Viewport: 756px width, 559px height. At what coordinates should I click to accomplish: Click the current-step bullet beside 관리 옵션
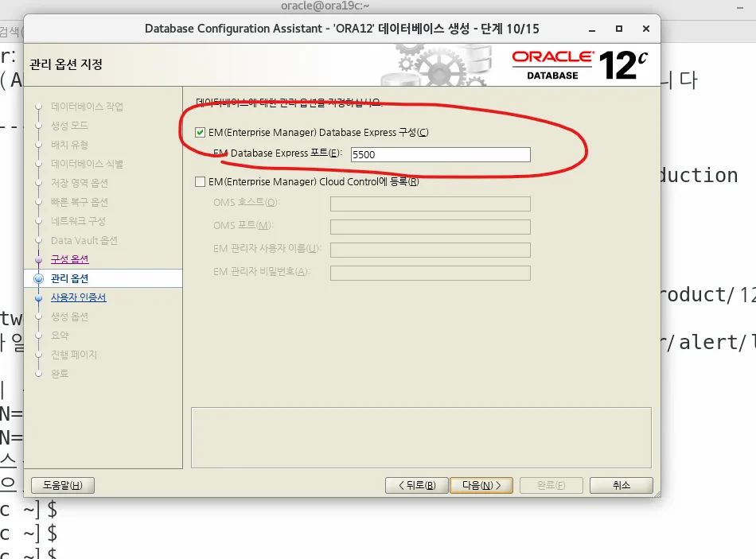[38, 278]
